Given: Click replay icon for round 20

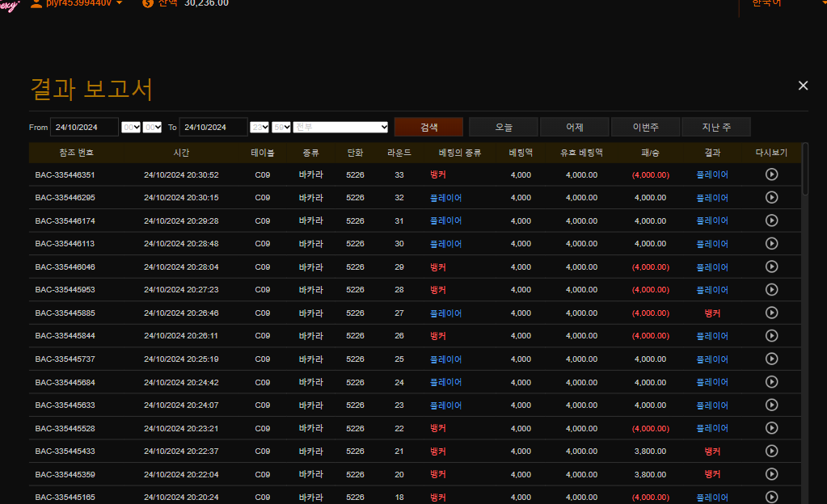Looking at the screenshot, I should pos(771,474).
